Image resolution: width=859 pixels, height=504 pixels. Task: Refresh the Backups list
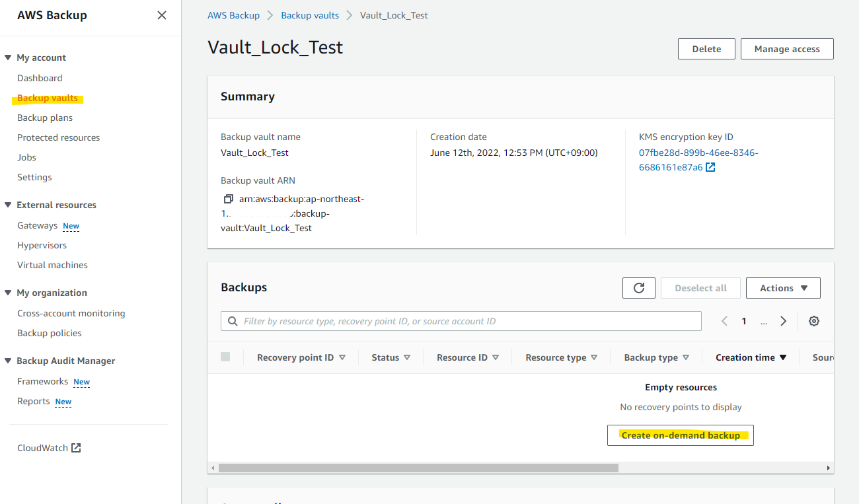(x=638, y=287)
